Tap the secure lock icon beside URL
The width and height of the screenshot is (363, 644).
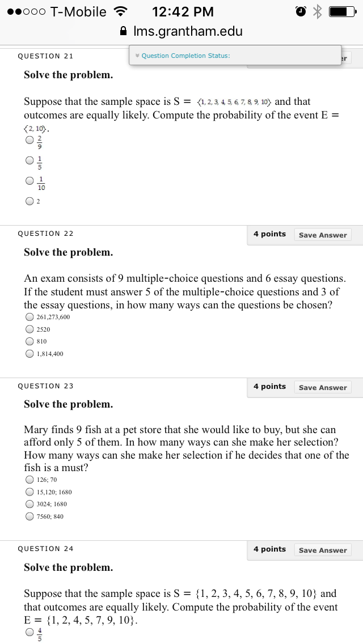pyautogui.click(x=123, y=31)
